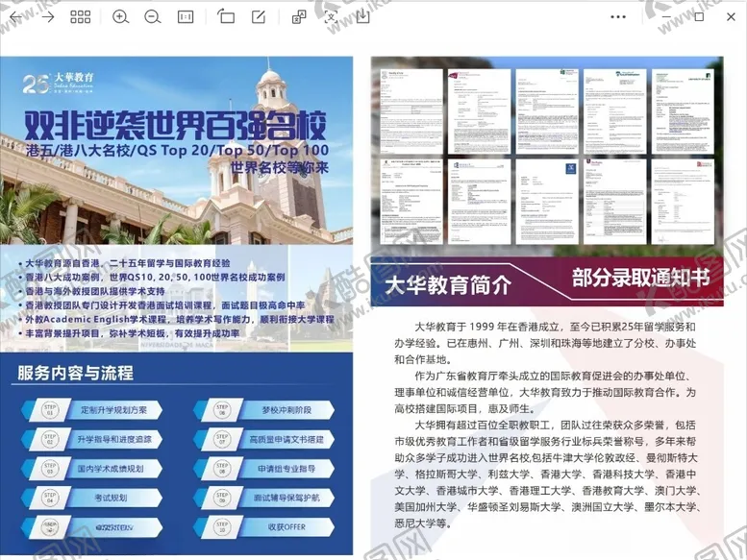747x560 pixels.
Task: Click bullet starting 大华教育源自香港
Action: [x=124, y=263]
